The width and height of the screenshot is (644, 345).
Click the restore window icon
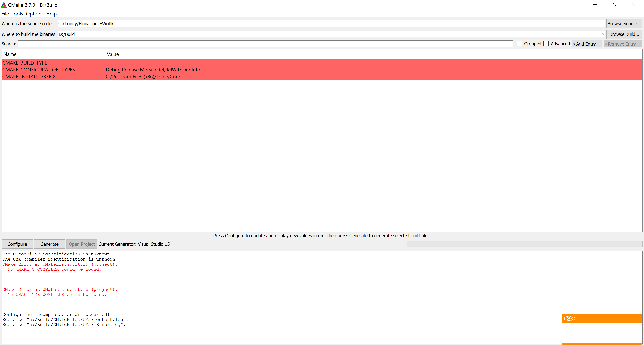pos(614,5)
